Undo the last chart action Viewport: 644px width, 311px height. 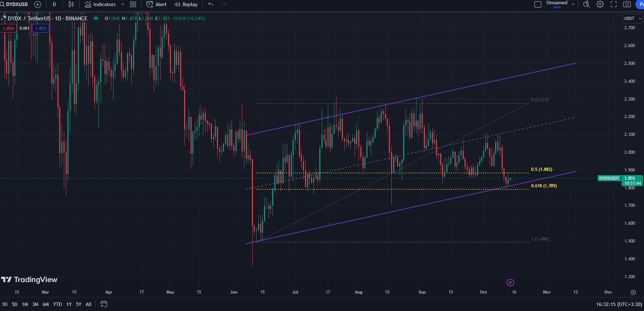[211, 4]
